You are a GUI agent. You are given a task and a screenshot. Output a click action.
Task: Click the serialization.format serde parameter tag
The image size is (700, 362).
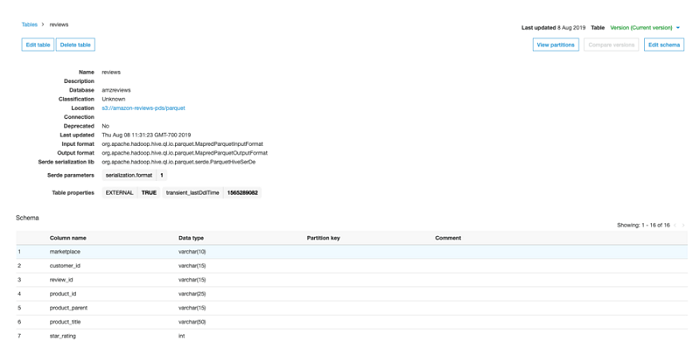[x=129, y=175]
